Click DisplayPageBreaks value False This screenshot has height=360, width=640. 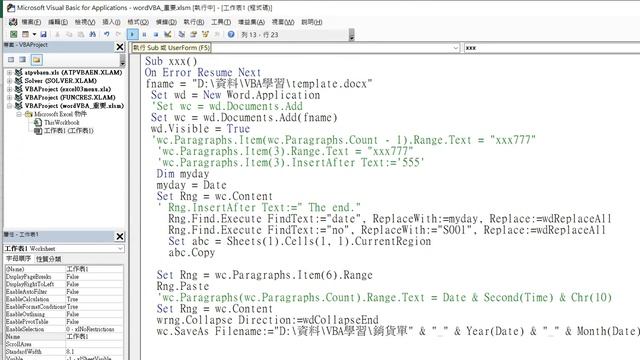tap(94, 276)
